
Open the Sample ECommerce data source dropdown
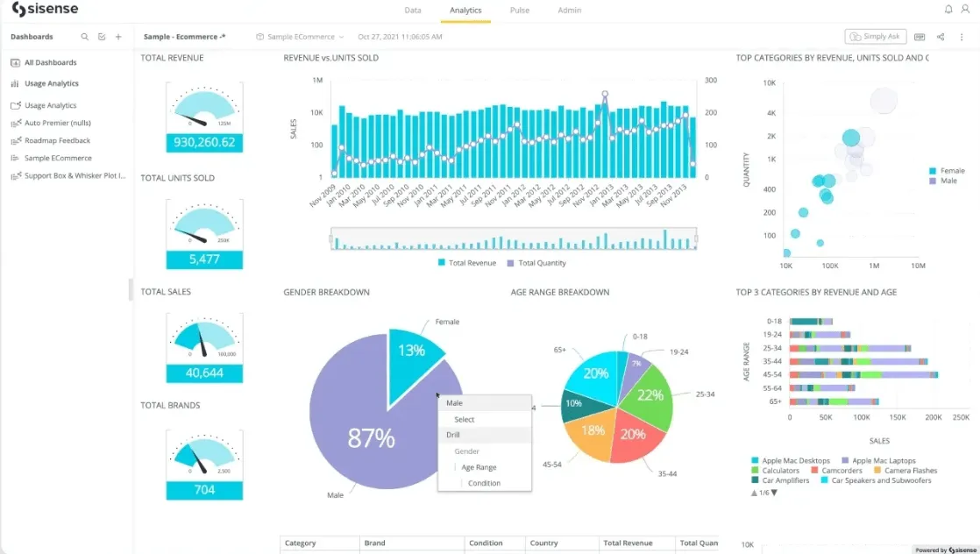300,37
